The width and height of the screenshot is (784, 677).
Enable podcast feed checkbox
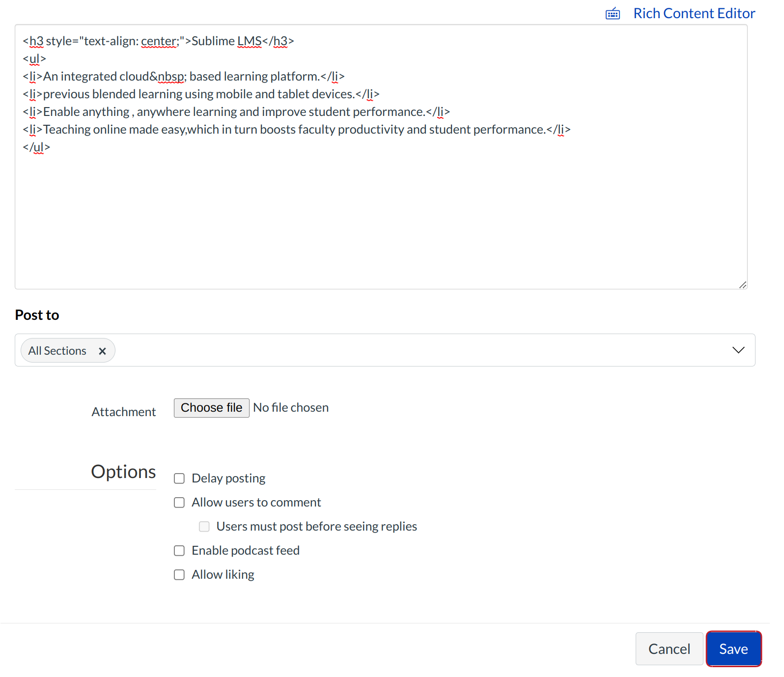coord(179,551)
